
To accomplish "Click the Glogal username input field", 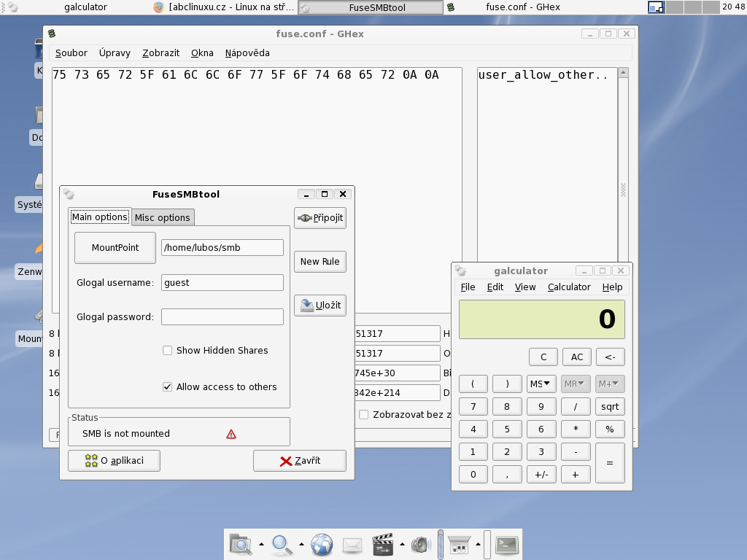I will tap(222, 282).
